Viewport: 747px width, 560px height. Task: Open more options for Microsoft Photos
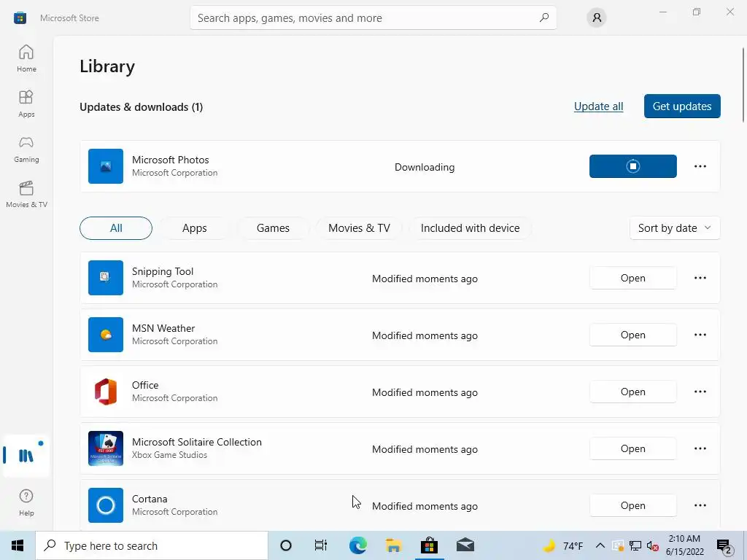point(700,166)
